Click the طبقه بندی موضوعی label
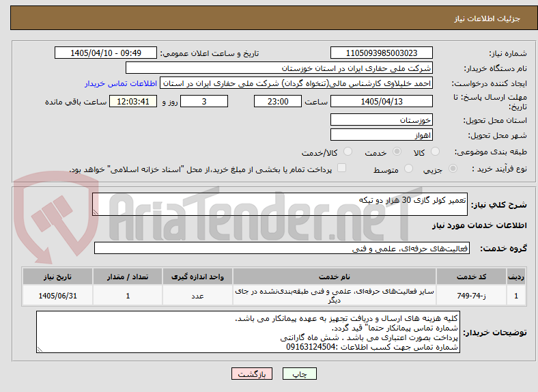Image resolution: width=538 pixels, height=392 pixels. (491, 152)
